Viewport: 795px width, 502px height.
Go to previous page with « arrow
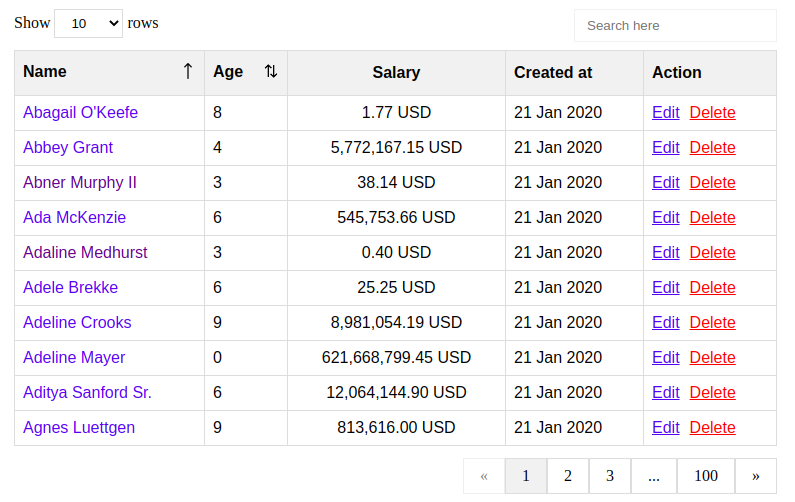[484, 476]
